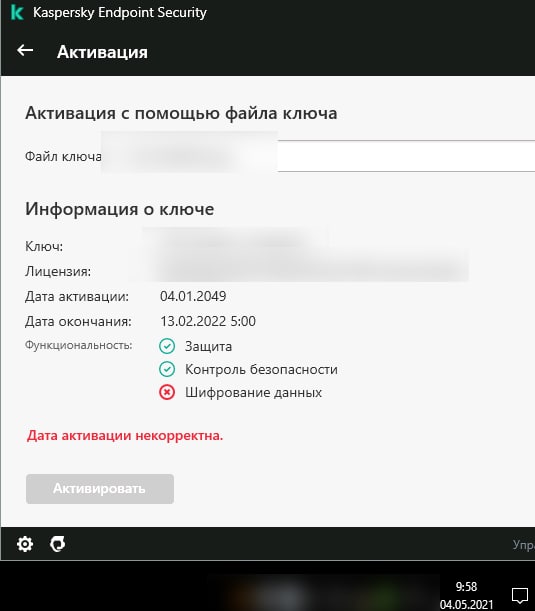Click the Контроль безопасности label
This screenshot has width=535, height=611.
pyautogui.click(x=261, y=369)
